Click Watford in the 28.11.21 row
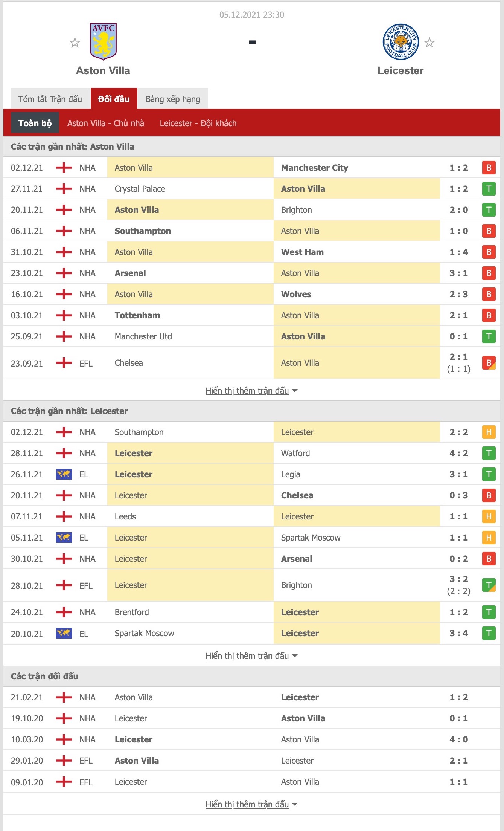This screenshot has height=831, width=504. coord(295,453)
